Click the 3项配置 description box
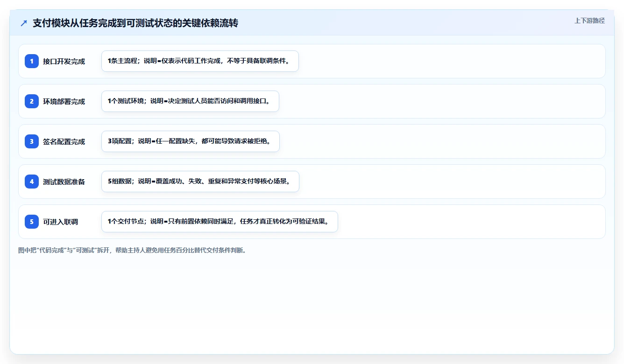The height and width of the screenshot is (364, 624). 191,141
